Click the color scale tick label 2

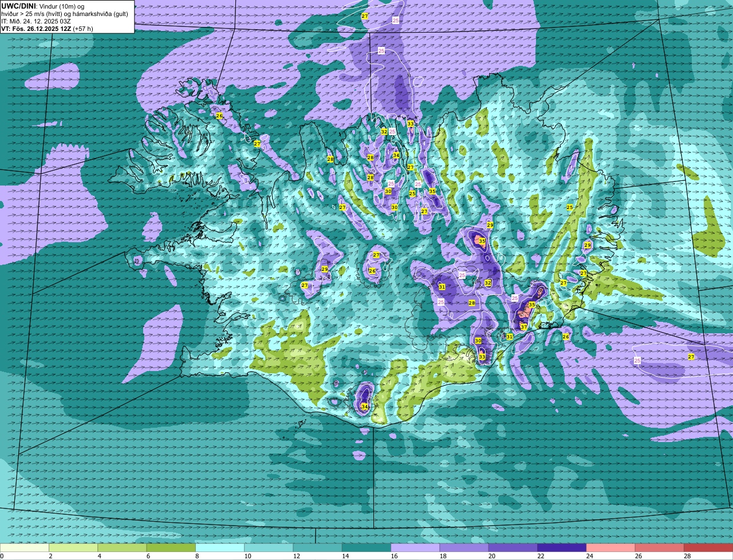(x=50, y=556)
